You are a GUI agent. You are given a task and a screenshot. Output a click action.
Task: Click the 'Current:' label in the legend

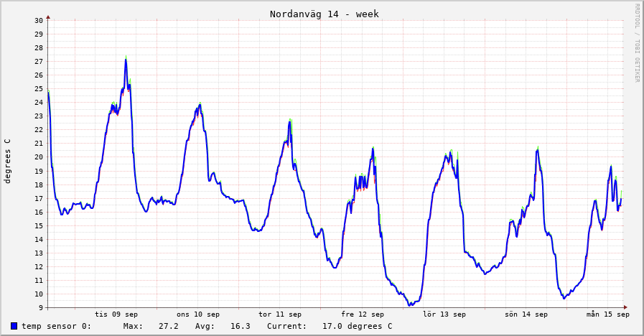coord(286,326)
